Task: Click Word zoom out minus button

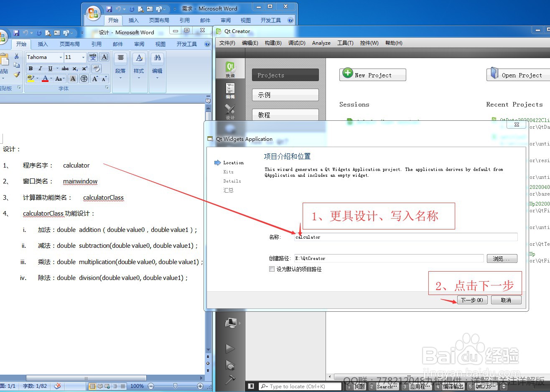Action: [151, 386]
